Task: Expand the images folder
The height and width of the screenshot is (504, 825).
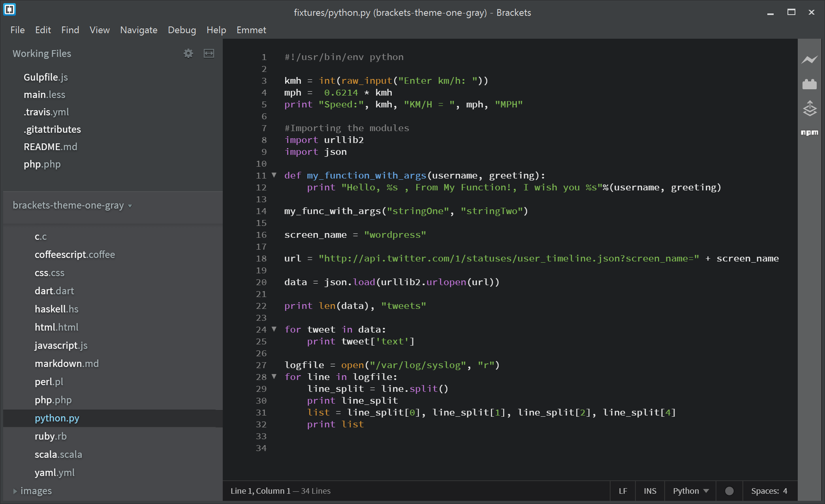Action: (x=36, y=491)
